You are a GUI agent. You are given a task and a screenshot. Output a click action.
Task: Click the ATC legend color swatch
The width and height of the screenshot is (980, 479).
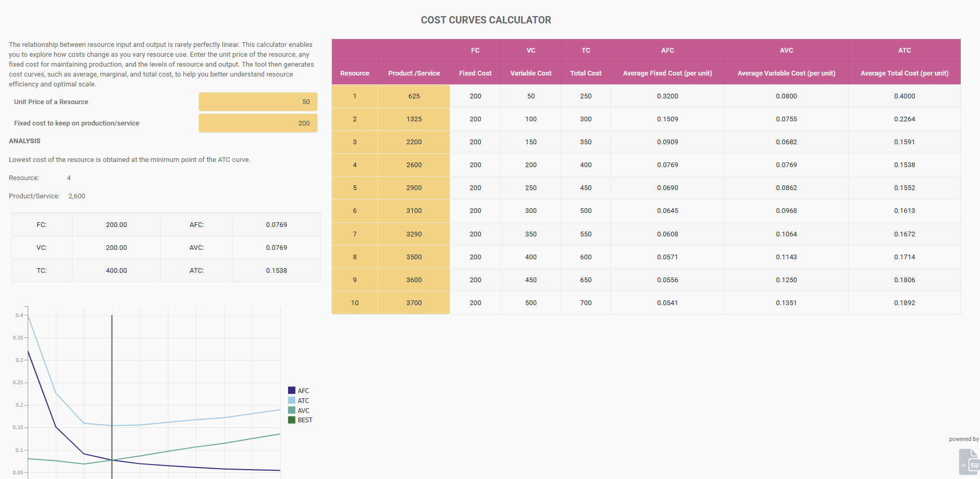coord(292,400)
